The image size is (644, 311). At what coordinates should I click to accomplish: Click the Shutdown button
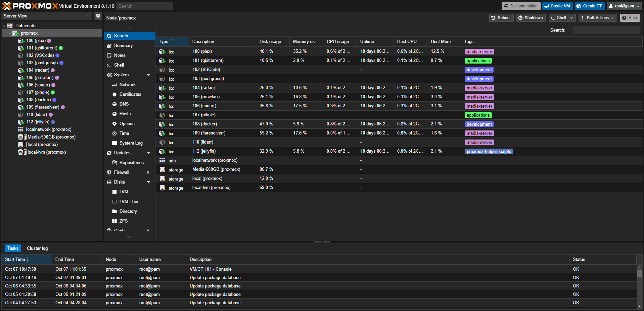[531, 18]
